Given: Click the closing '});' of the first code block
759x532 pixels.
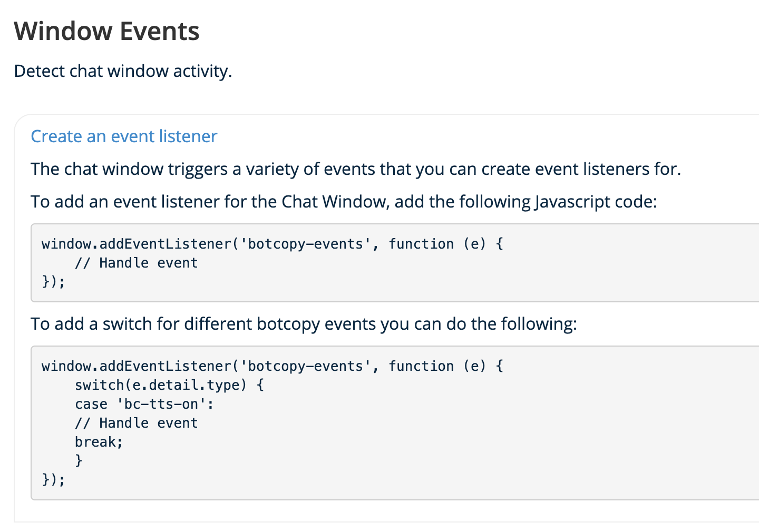Looking at the screenshot, I should pyautogui.click(x=53, y=282).
